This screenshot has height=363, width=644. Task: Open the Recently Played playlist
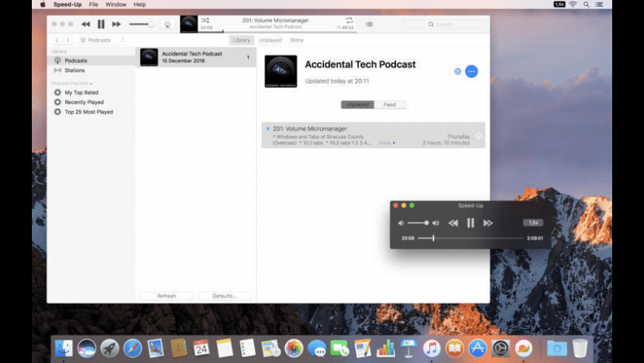(x=84, y=102)
